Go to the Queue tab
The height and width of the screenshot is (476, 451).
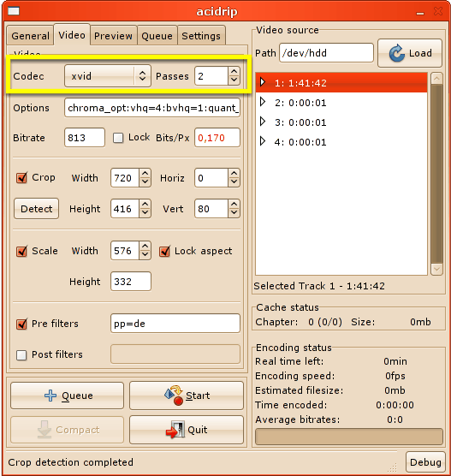tap(157, 36)
